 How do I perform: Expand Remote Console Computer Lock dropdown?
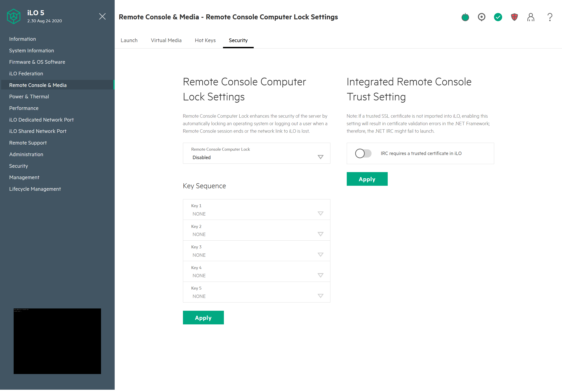(x=256, y=153)
